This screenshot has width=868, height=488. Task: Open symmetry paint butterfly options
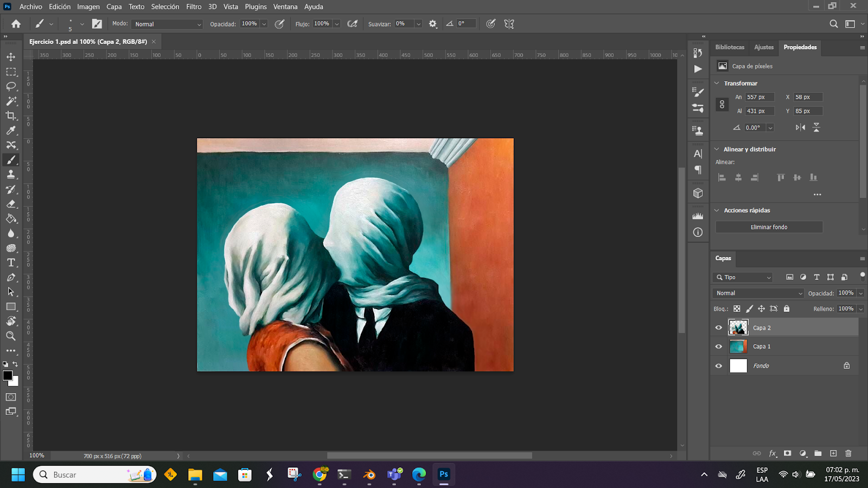[x=509, y=24]
